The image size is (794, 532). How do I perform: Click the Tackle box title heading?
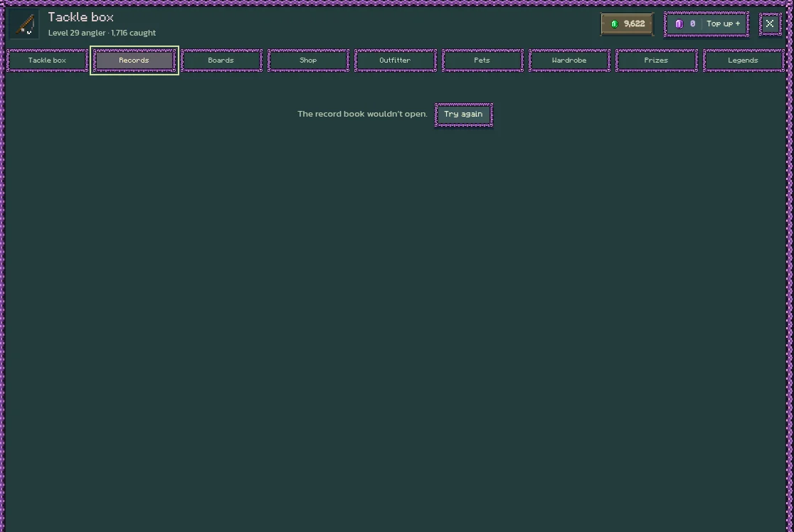(x=80, y=16)
